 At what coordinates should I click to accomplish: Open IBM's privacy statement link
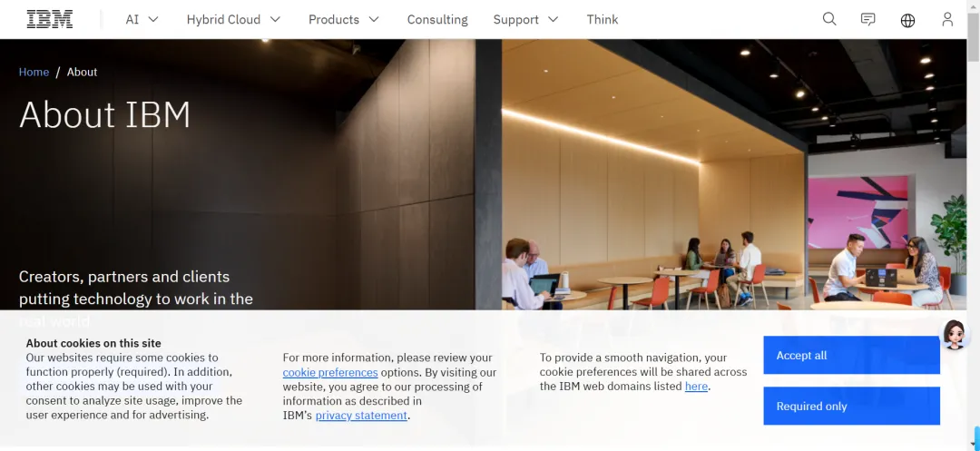(x=361, y=416)
